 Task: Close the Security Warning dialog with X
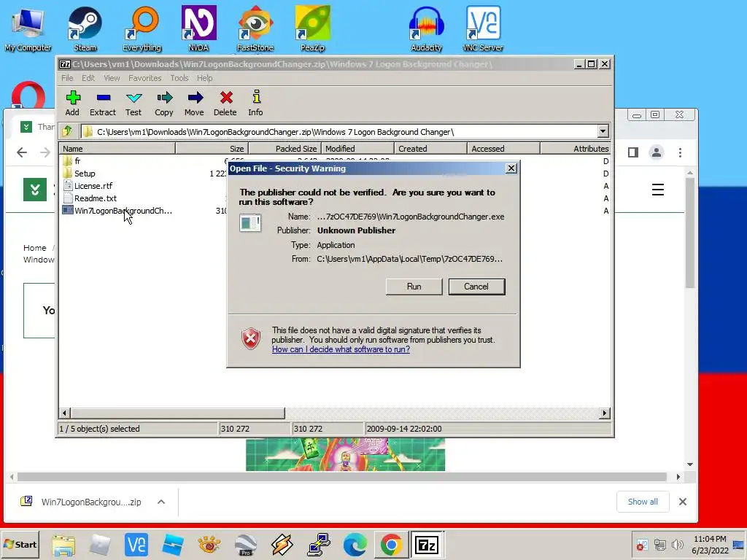click(511, 168)
